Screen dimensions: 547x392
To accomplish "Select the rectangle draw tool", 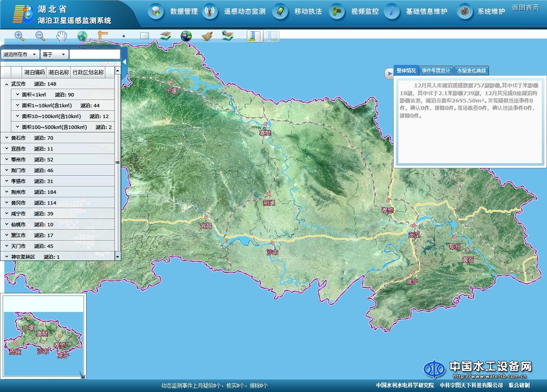I will pos(145,36).
